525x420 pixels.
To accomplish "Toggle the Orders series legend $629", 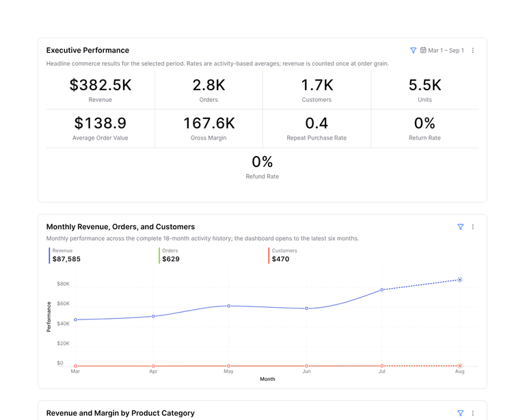I will [x=170, y=255].
